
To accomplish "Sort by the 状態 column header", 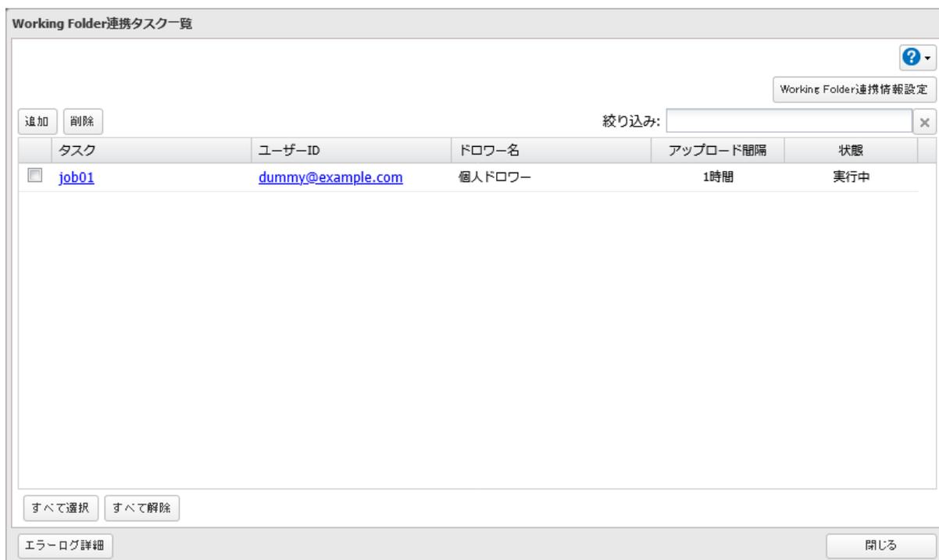I will tap(851, 150).
